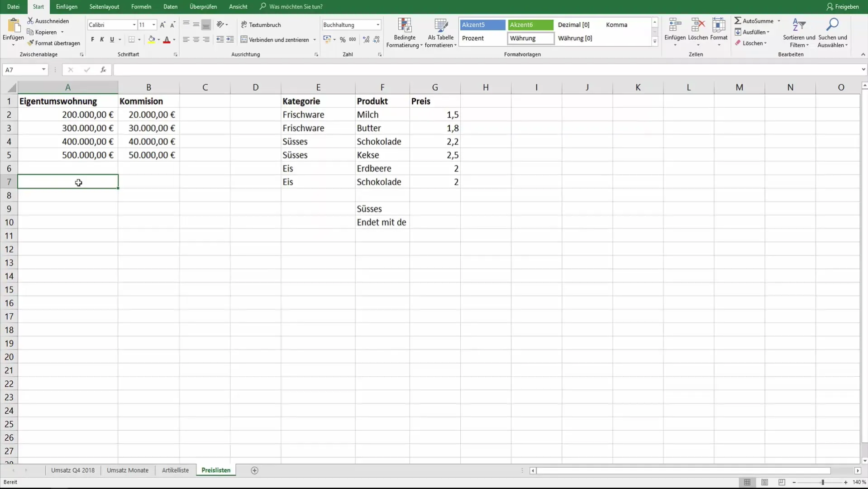Expand the formula bar
This screenshot has width=868, height=489.
[x=863, y=70]
